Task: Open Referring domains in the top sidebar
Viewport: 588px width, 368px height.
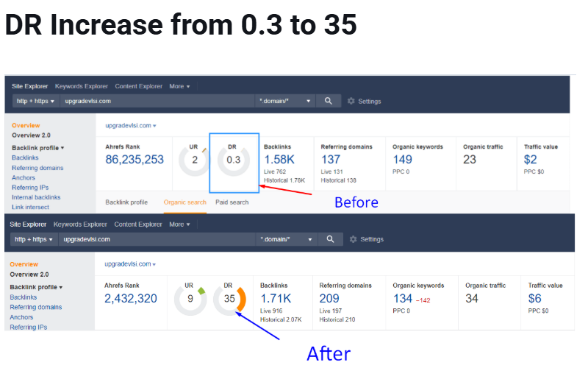Action: [x=37, y=168]
